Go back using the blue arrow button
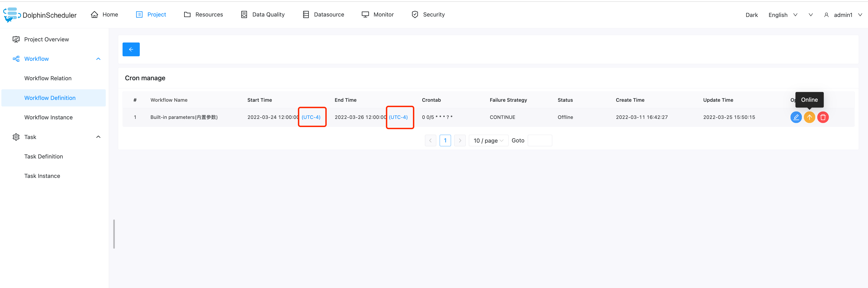Image resolution: width=868 pixels, height=288 pixels. click(131, 49)
